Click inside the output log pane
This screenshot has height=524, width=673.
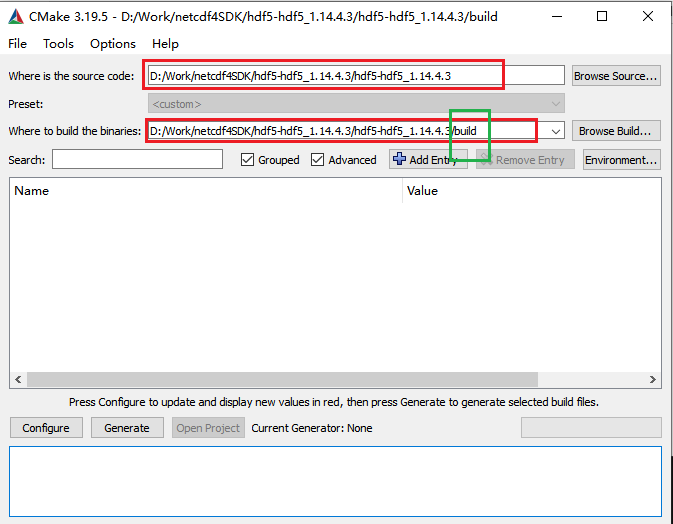(x=335, y=481)
